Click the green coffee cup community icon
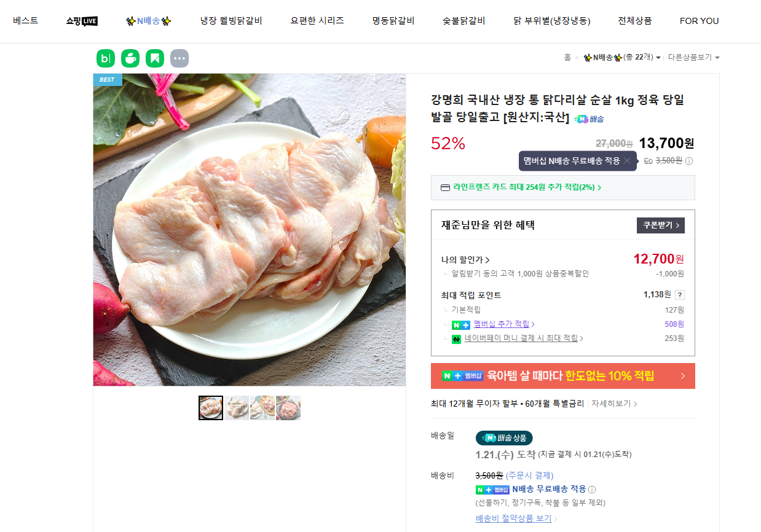The height and width of the screenshot is (532, 761). click(x=130, y=58)
